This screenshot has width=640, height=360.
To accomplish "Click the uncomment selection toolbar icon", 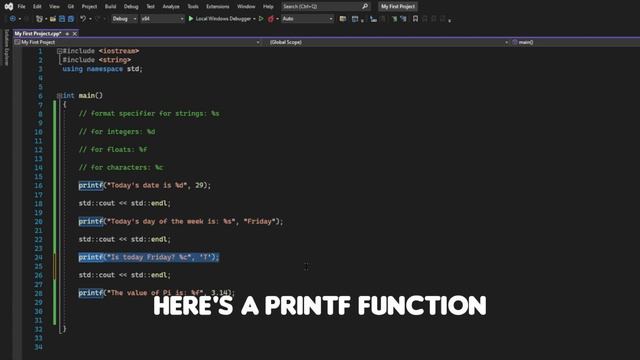I will [403, 19].
